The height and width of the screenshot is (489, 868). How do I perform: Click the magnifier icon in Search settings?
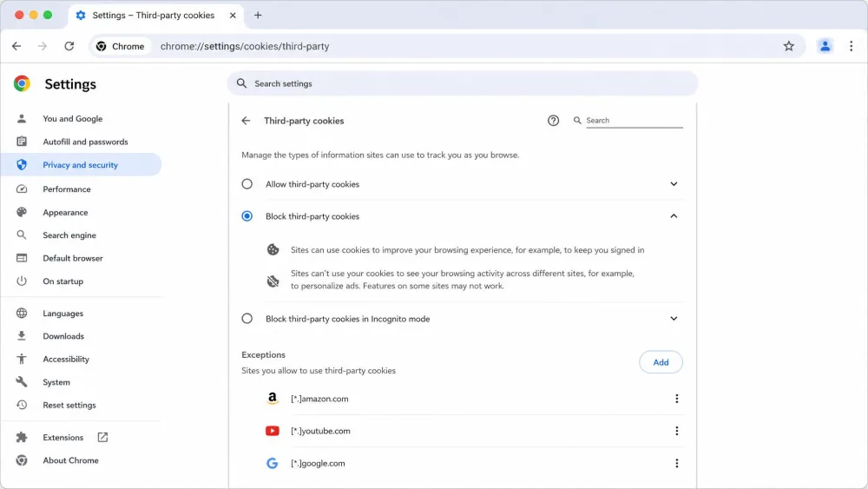[241, 83]
